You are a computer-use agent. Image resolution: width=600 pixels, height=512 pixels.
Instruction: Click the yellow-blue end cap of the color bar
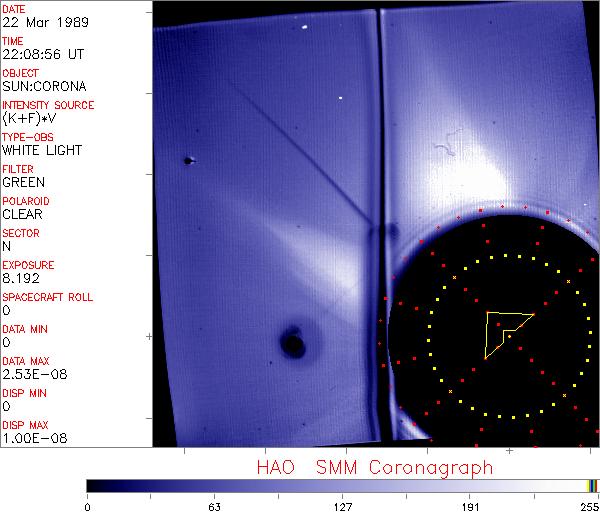point(593,485)
